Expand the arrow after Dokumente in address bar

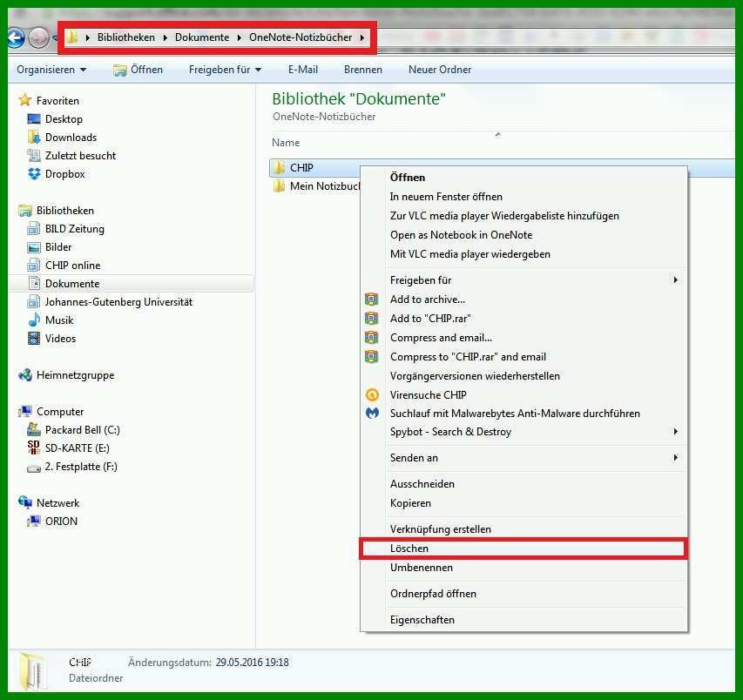point(240,37)
